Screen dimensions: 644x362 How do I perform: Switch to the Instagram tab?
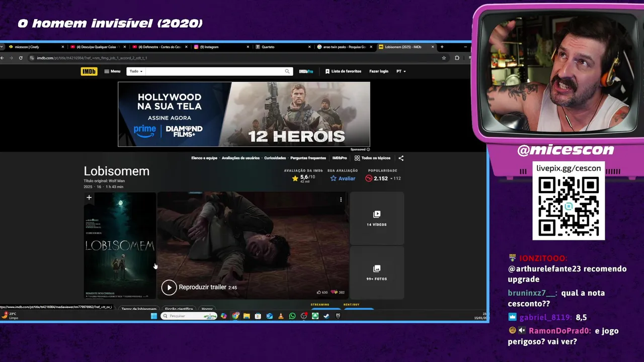pos(220,47)
